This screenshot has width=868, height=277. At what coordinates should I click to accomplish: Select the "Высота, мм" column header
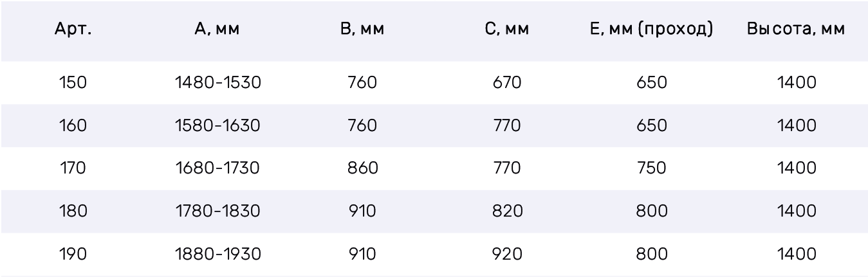tap(796, 30)
